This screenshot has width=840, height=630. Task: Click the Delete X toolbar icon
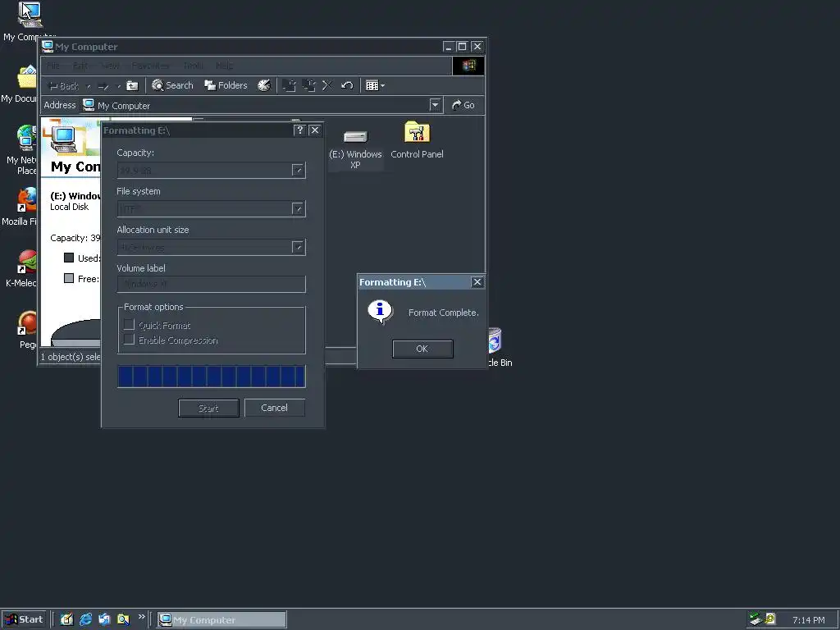327,85
